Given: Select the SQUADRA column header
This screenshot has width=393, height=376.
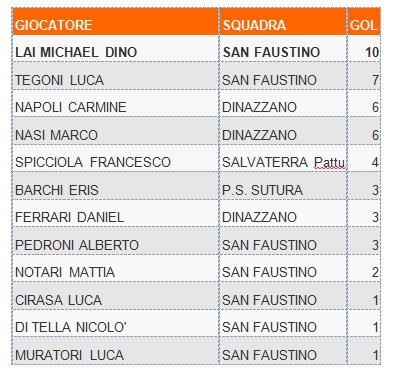Looking at the screenshot, I should tap(283, 22).
